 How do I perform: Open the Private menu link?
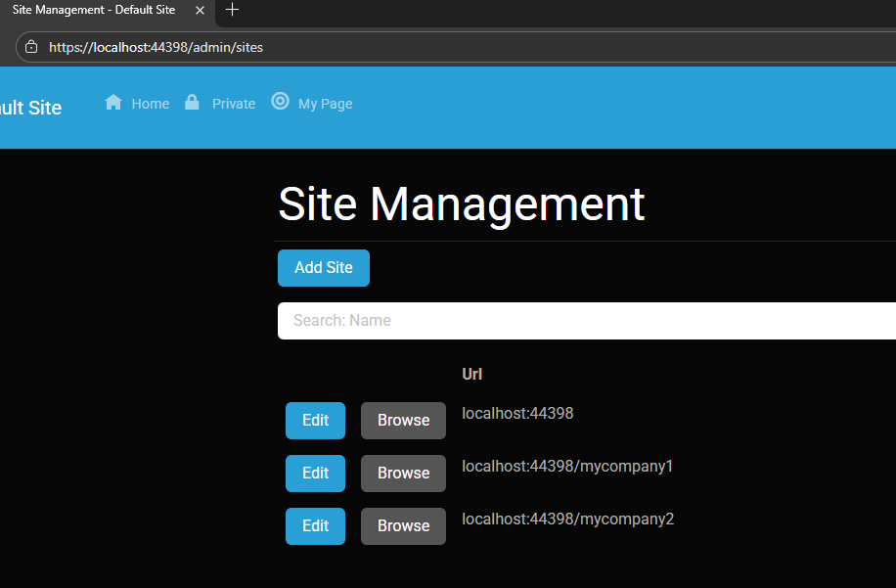(233, 104)
